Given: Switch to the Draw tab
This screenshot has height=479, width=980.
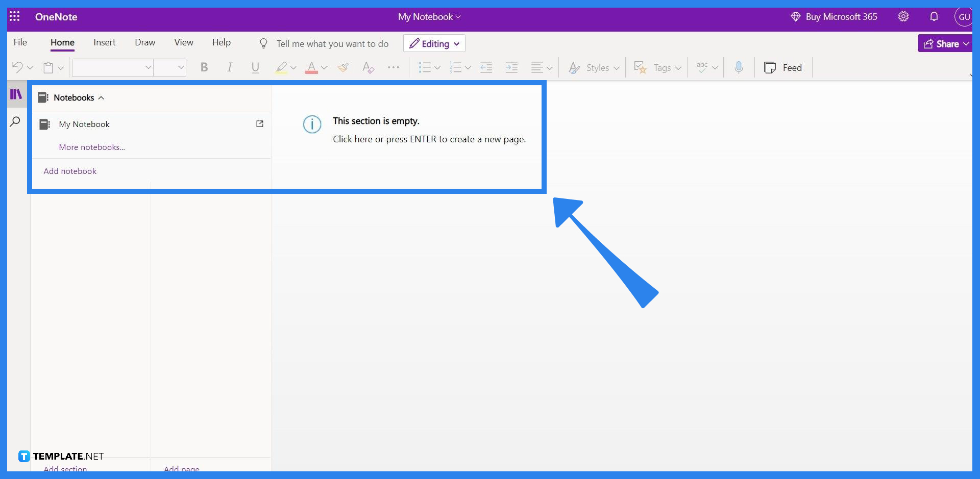Looking at the screenshot, I should coord(144,42).
